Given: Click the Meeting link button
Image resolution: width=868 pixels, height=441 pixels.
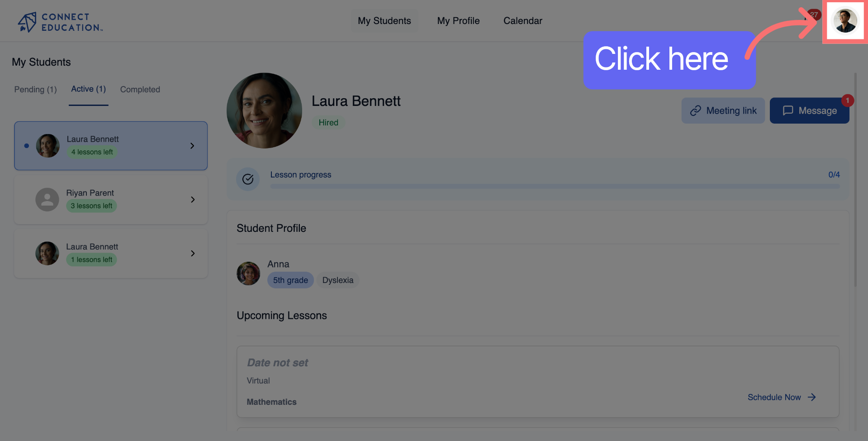Looking at the screenshot, I should [723, 110].
